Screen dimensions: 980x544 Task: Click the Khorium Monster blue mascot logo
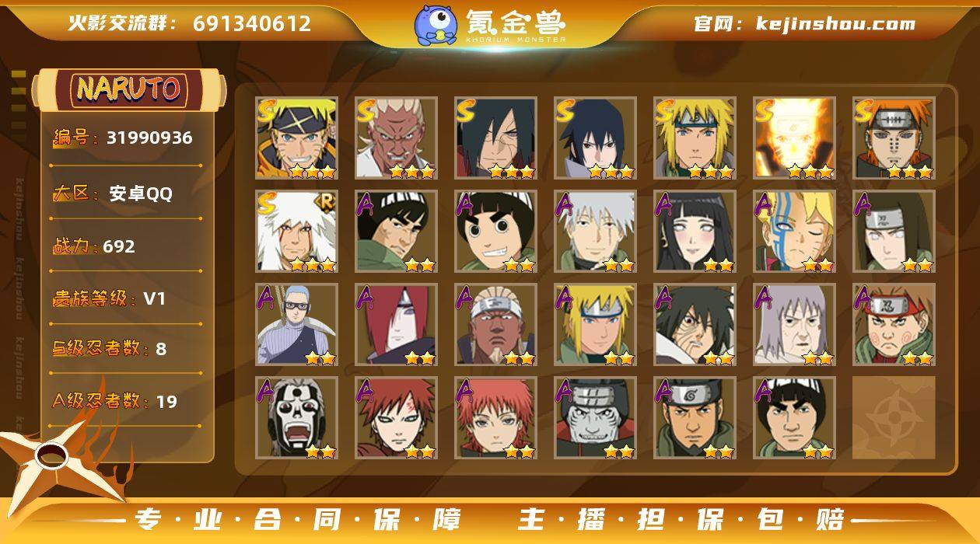point(436,25)
